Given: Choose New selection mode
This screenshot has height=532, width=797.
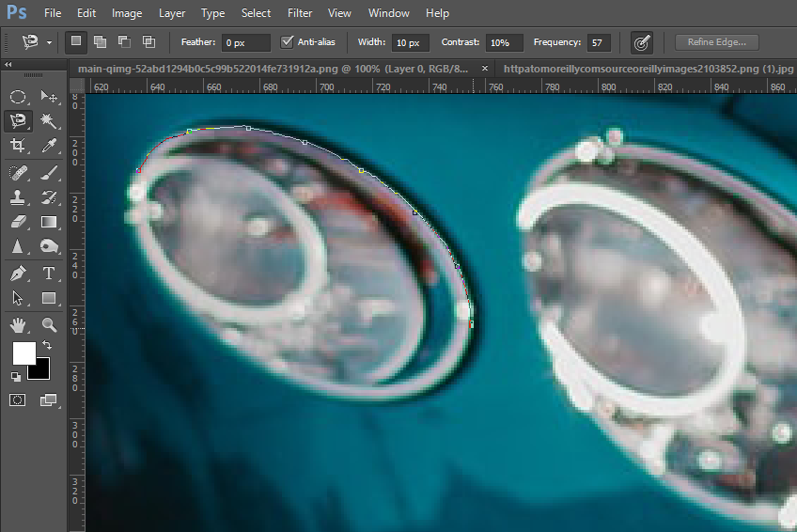Looking at the screenshot, I should click(x=76, y=41).
